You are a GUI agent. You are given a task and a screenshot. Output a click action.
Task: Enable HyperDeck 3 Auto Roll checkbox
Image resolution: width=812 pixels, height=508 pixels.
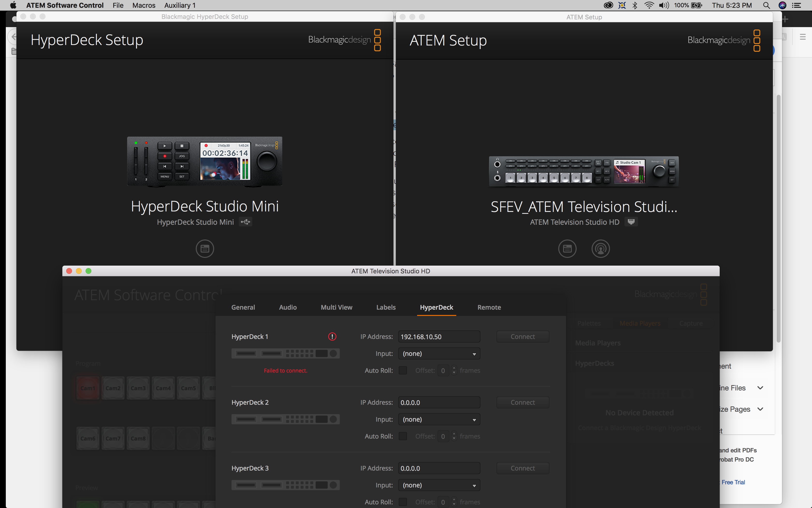click(403, 502)
